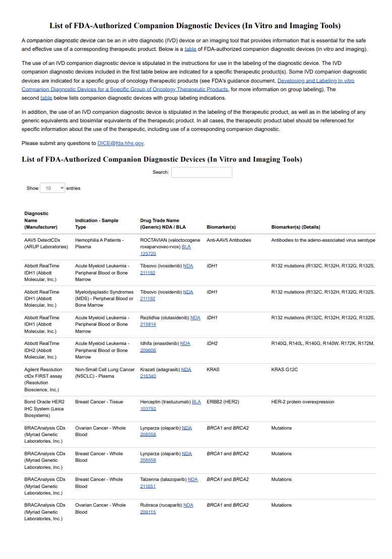The width and height of the screenshot is (392, 559).
Task: Sort by Biomarker(s) column header
Action: click(x=221, y=227)
